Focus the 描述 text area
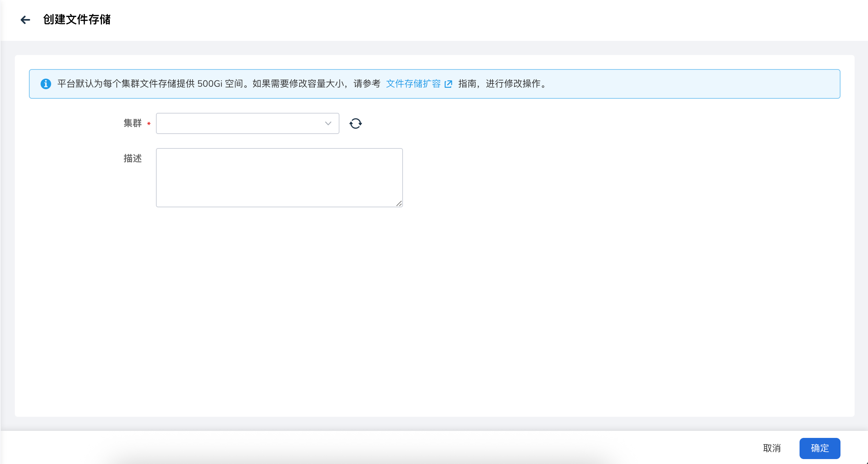Image resolution: width=868 pixels, height=464 pixels. tap(279, 177)
